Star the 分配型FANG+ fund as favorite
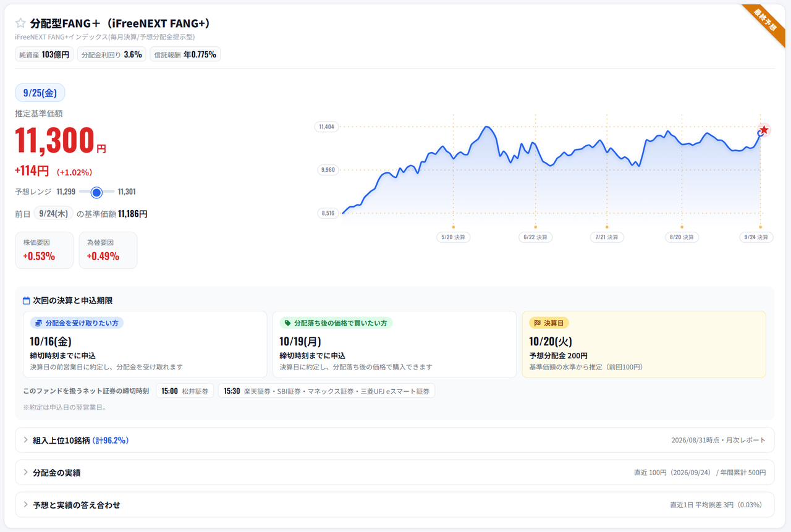The height and width of the screenshot is (532, 791). click(20, 23)
